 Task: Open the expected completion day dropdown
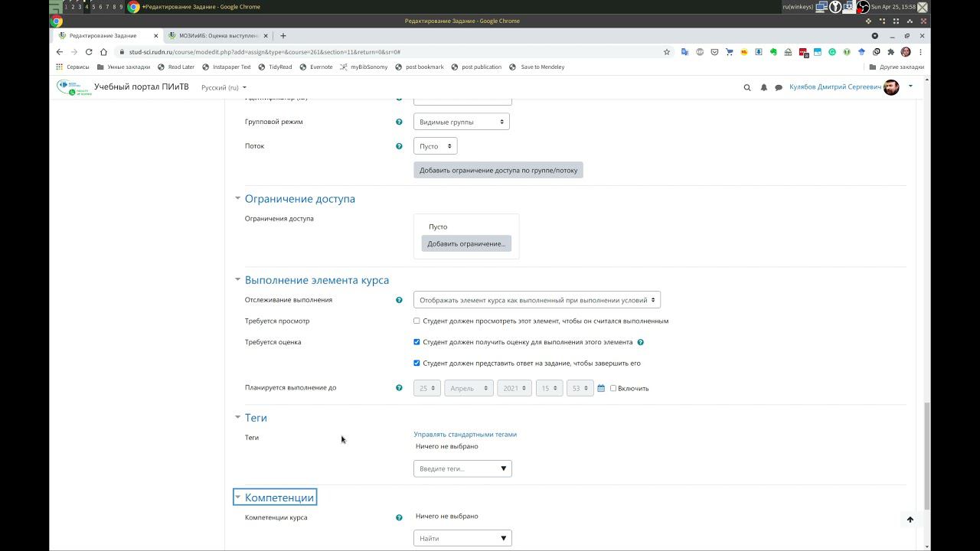click(427, 388)
